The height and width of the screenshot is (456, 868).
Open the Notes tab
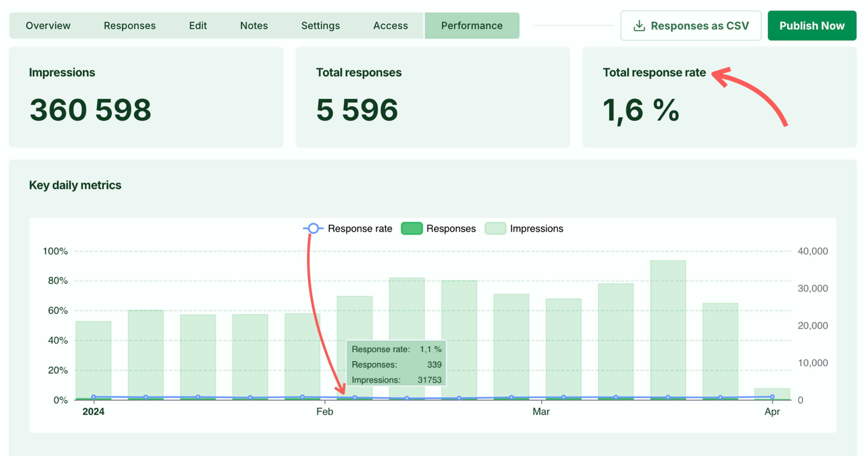(254, 26)
